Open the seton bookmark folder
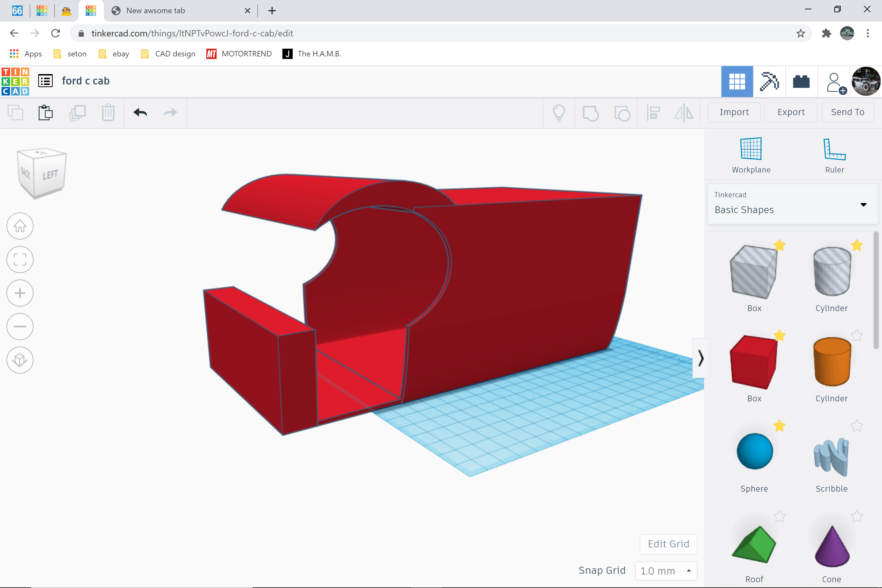 [x=70, y=54]
